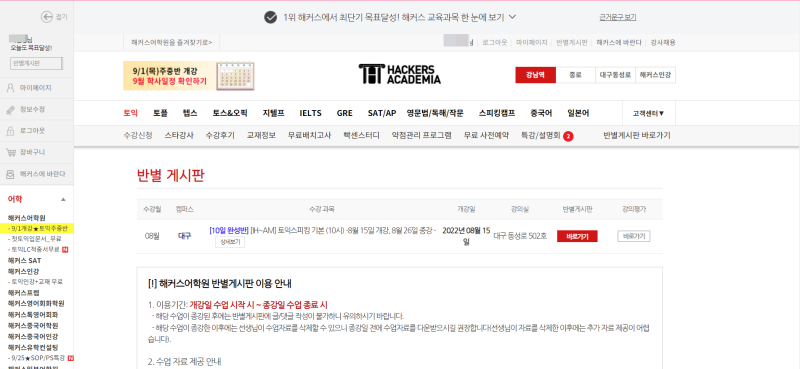Open the 해커스인강 sidebar item
800x369 pixels.
point(23,271)
